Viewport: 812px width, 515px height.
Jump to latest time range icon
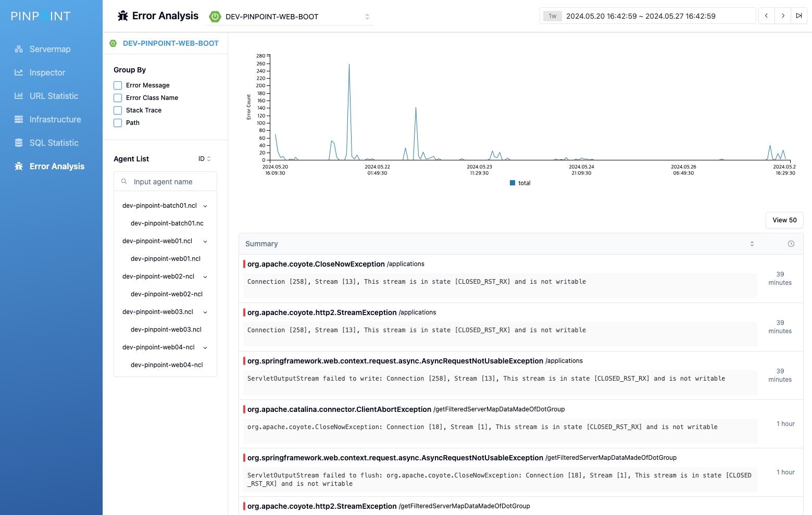click(799, 16)
